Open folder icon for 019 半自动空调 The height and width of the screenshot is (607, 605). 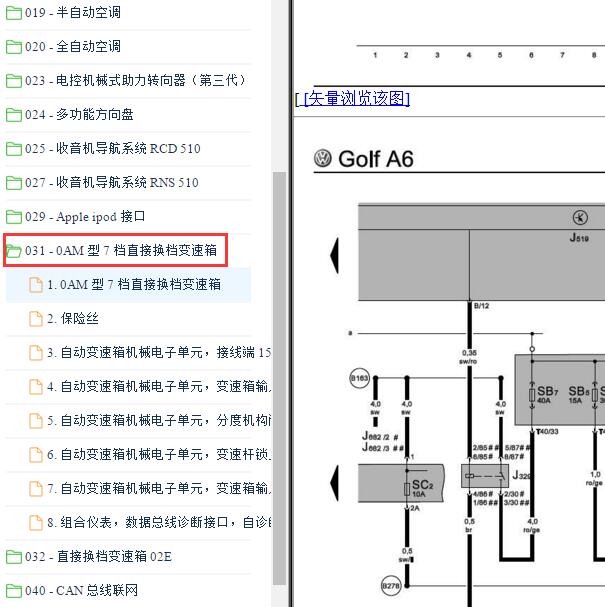pos(14,13)
